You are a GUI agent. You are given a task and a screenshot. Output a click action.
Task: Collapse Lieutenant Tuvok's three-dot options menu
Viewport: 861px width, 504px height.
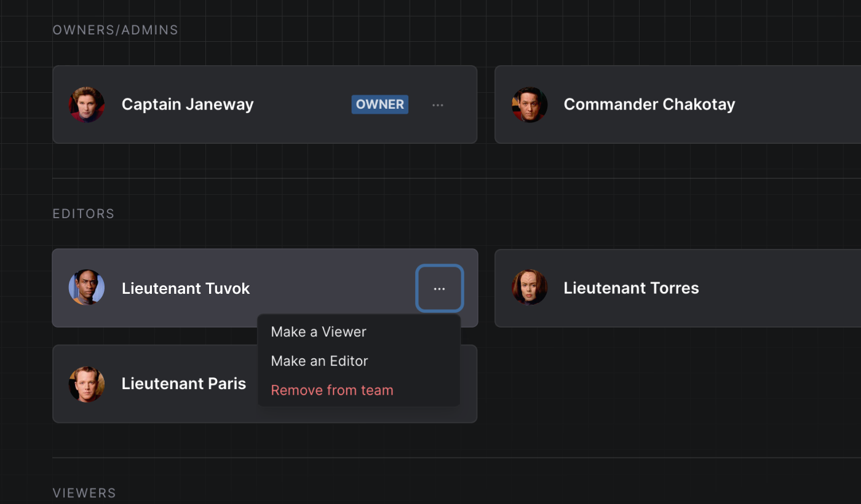(439, 288)
